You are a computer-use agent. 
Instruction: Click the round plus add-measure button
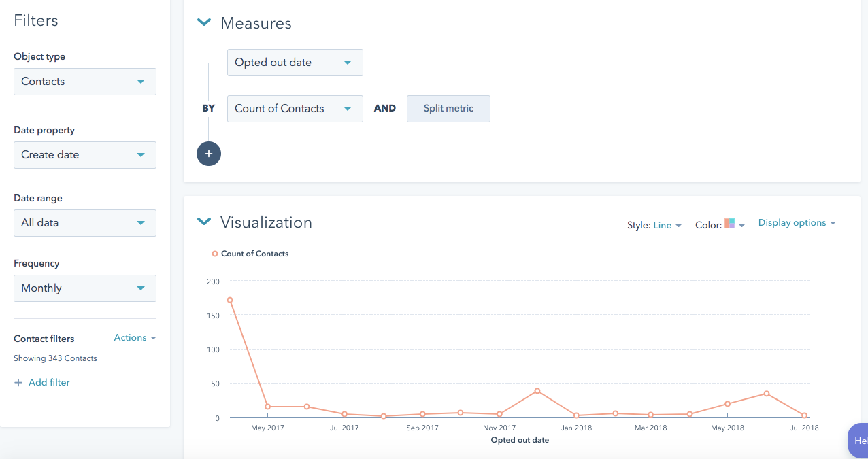click(209, 154)
